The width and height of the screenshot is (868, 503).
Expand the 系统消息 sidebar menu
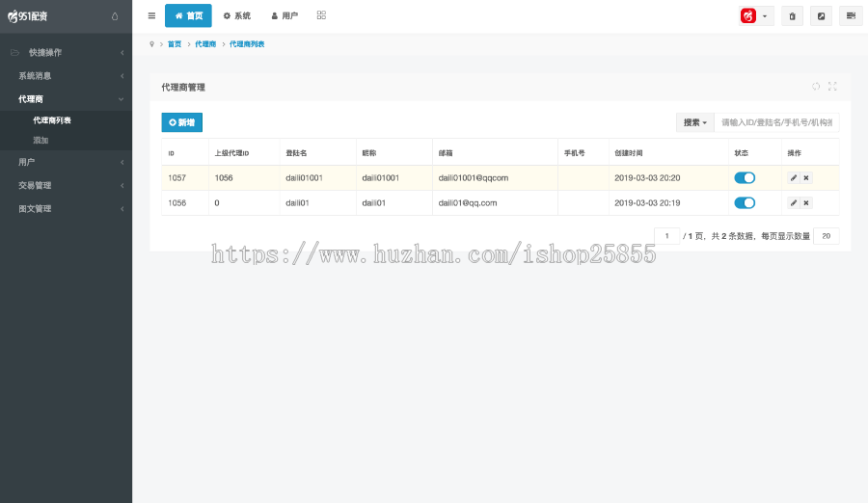(66, 76)
